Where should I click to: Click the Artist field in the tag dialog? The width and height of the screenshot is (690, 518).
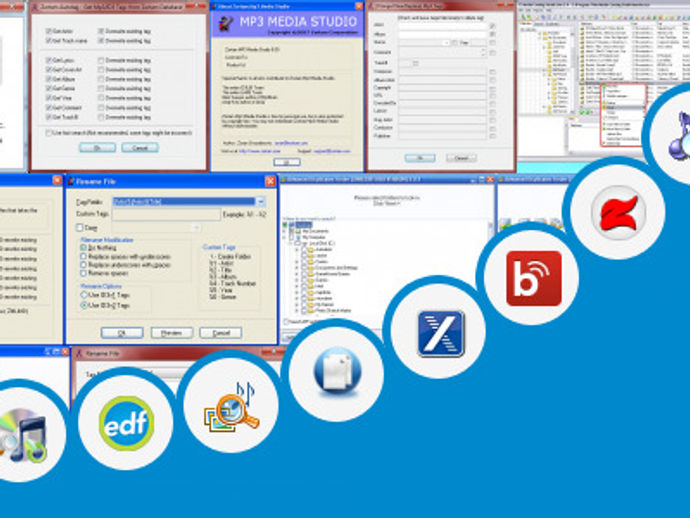[442, 26]
